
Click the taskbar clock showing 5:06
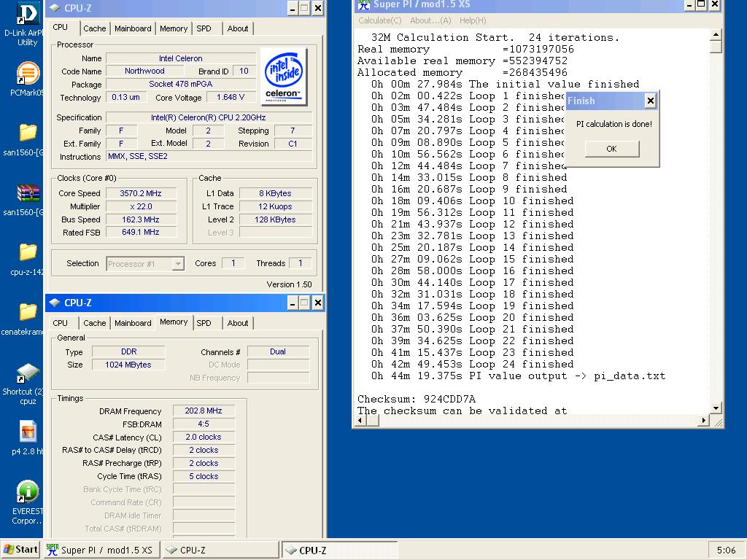(726, 550)
